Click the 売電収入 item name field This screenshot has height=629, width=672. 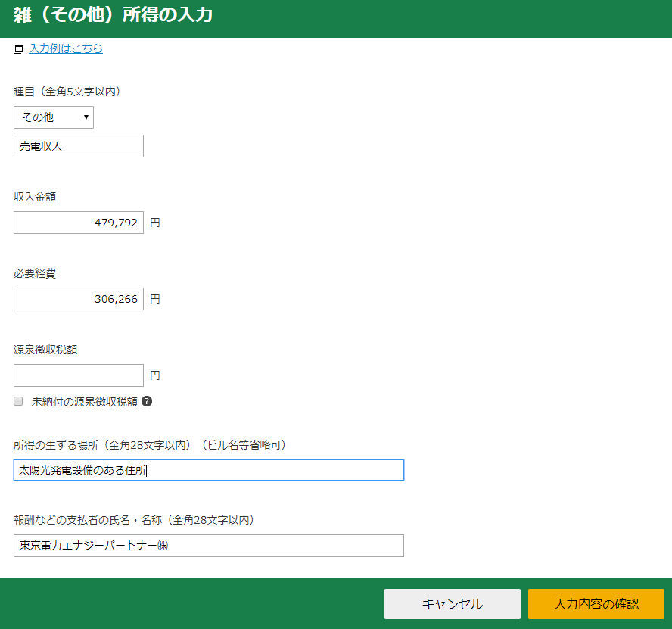click(79, 146)
